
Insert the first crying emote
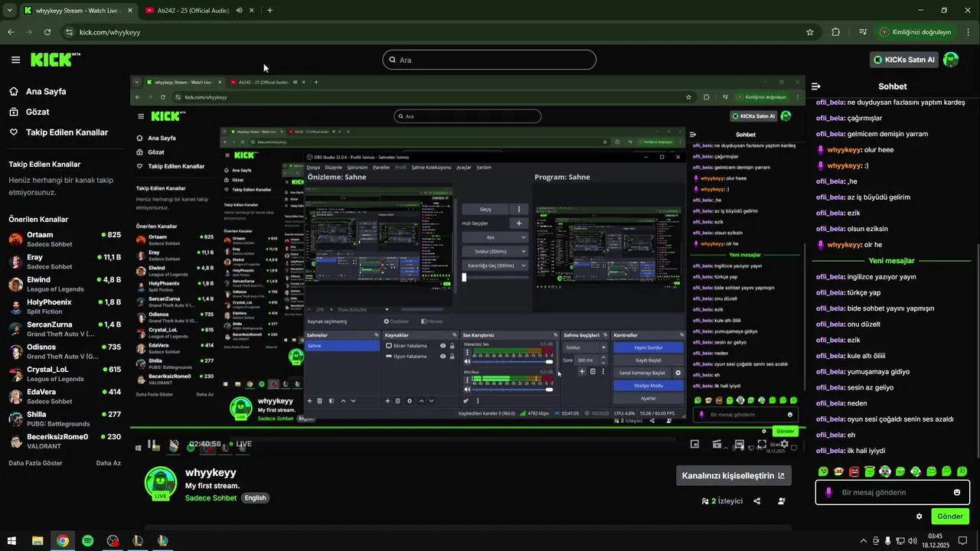[x=823, y=471]
